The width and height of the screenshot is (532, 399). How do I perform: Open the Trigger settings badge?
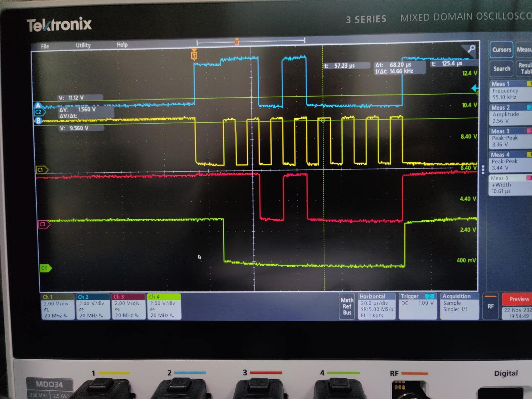coord(417,306)
